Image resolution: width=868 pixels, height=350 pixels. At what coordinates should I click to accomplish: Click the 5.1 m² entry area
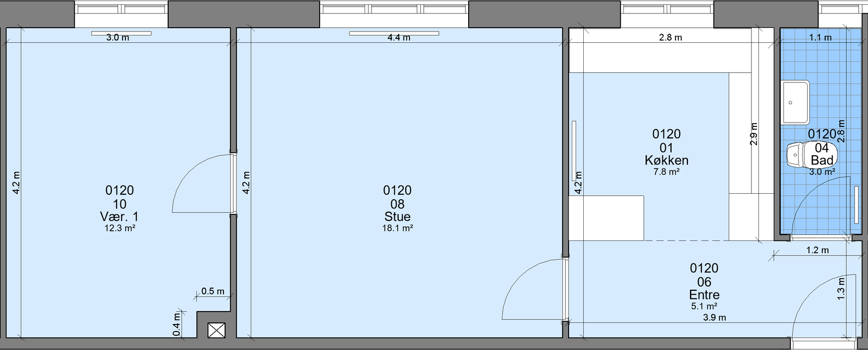point(704,307)
